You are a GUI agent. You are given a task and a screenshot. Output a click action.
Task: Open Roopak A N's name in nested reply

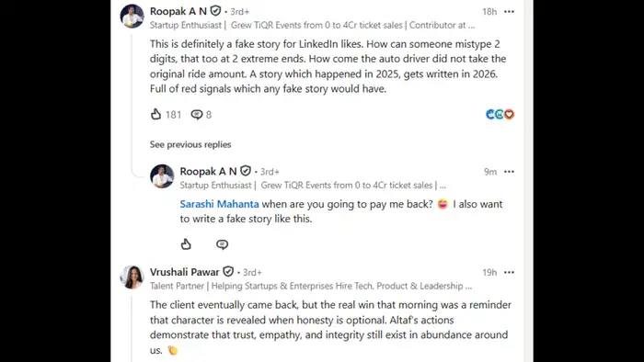tap(208, 171)
